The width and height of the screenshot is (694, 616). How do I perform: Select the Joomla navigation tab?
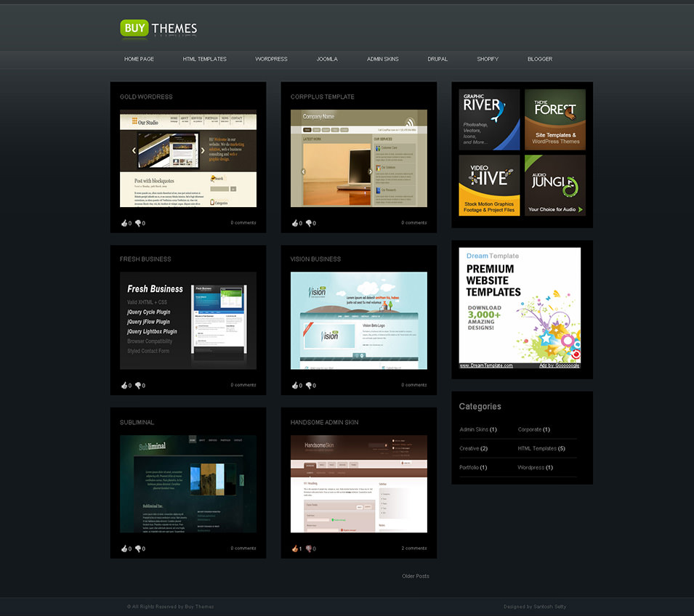pyautogui.click(x=327, y=59)
